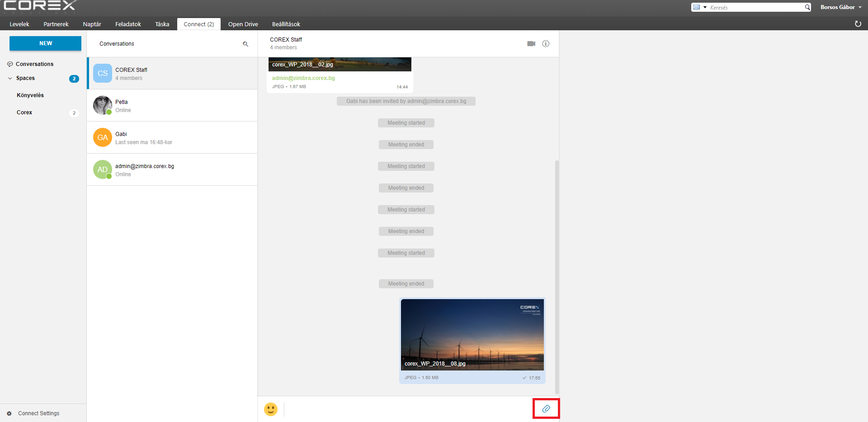Search conversations with the magnifier icon
Screen dimensions: 868x422
point(245,44)
